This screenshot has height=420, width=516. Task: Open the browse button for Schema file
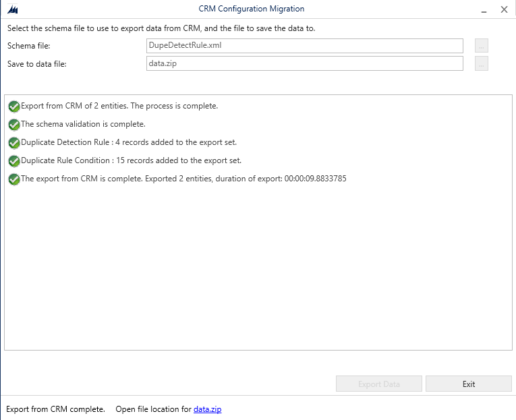point(481,46)
